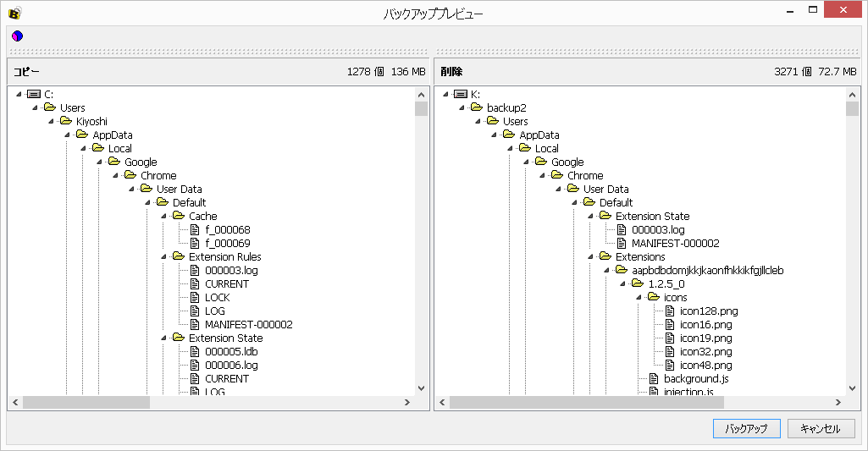Select the Google folder in left tree
The width and height of the screenshot is (868, 451).
(141, 162)
